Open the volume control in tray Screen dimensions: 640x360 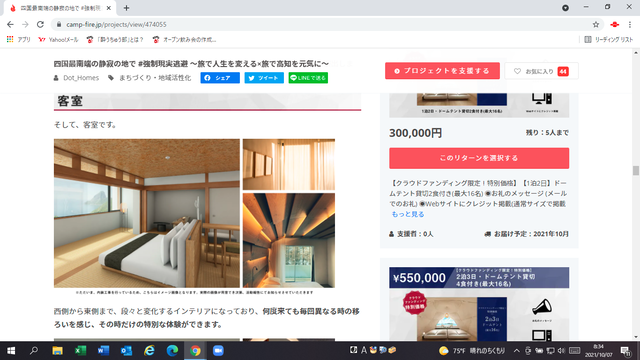pyautogui.click(x=561, y=351)
